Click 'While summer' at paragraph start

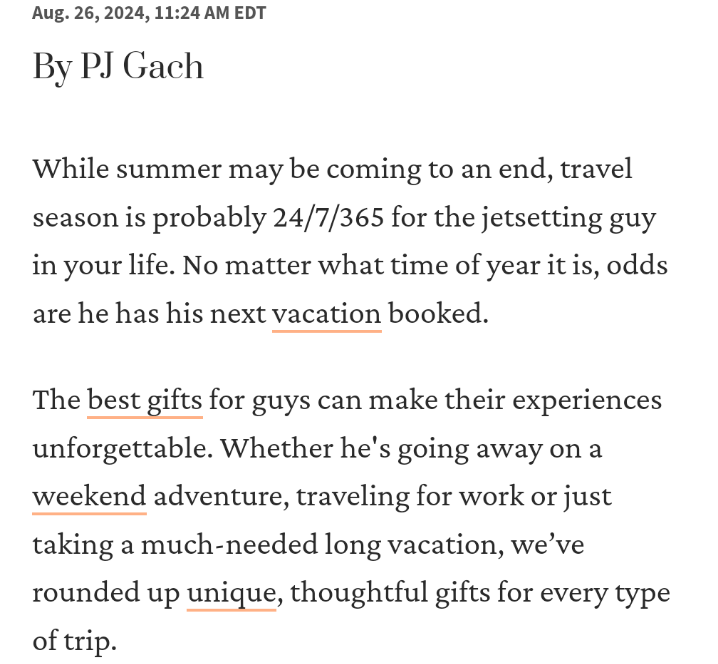click(127, 169)
